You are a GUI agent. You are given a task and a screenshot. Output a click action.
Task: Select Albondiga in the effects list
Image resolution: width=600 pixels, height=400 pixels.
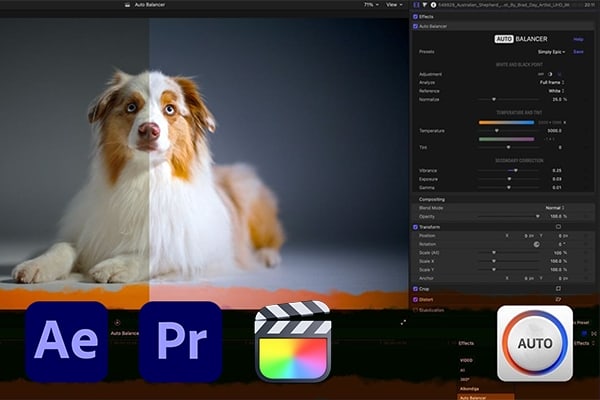pos(470,389)
